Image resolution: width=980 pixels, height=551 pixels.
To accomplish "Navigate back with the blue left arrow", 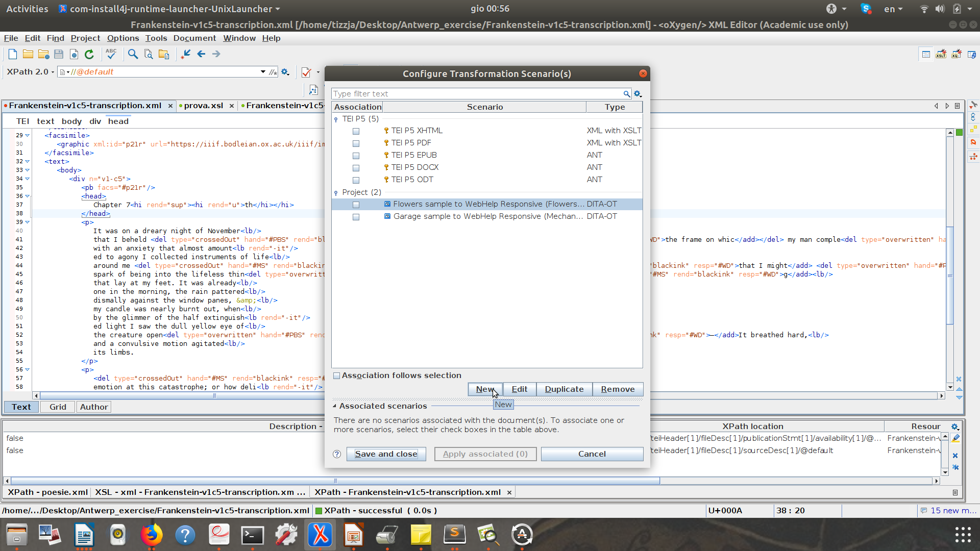I will point(201,54).
